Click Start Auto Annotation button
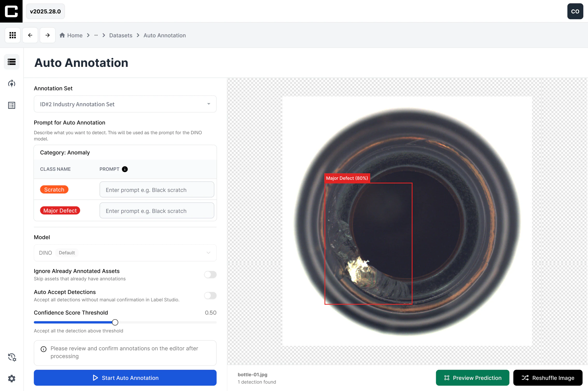 (x=125, y=378)
